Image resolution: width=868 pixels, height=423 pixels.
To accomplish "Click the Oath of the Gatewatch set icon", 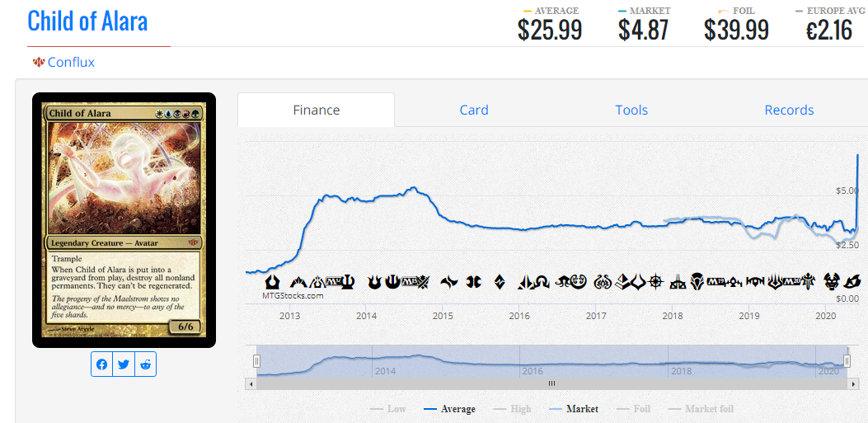I will point(526,282).
